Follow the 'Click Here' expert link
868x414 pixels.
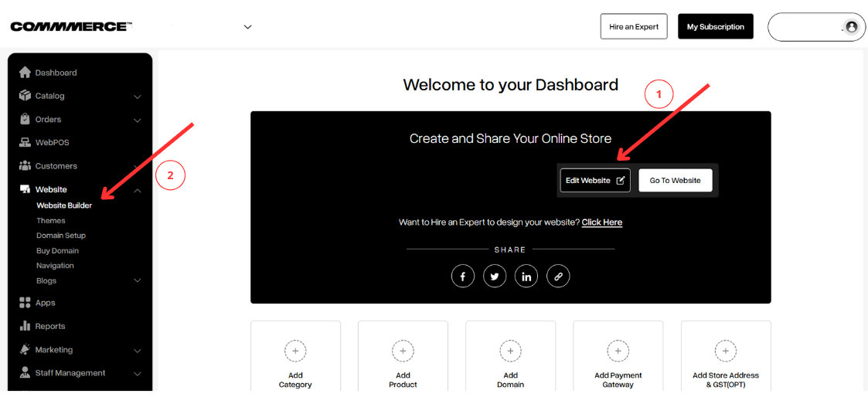coord(601,222)
